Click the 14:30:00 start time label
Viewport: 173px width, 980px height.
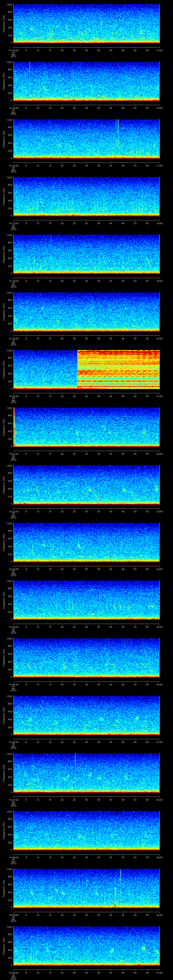click(14, 972)
